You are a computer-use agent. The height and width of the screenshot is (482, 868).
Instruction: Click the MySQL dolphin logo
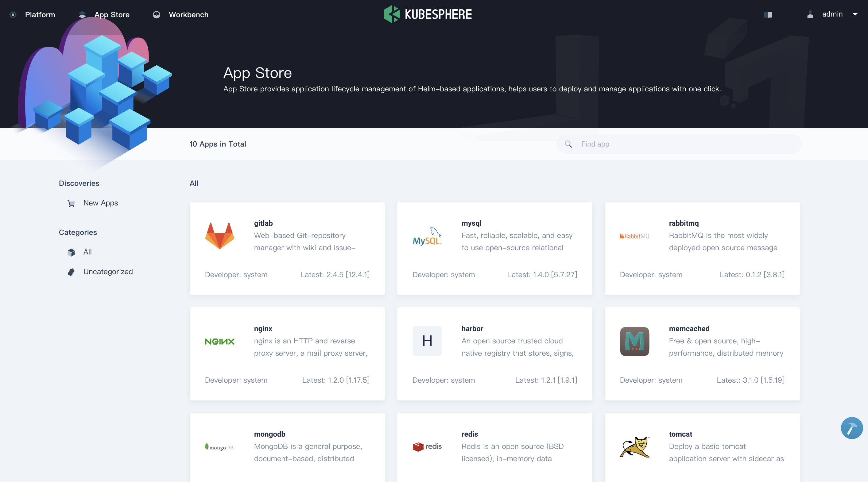tap(427, 235)
